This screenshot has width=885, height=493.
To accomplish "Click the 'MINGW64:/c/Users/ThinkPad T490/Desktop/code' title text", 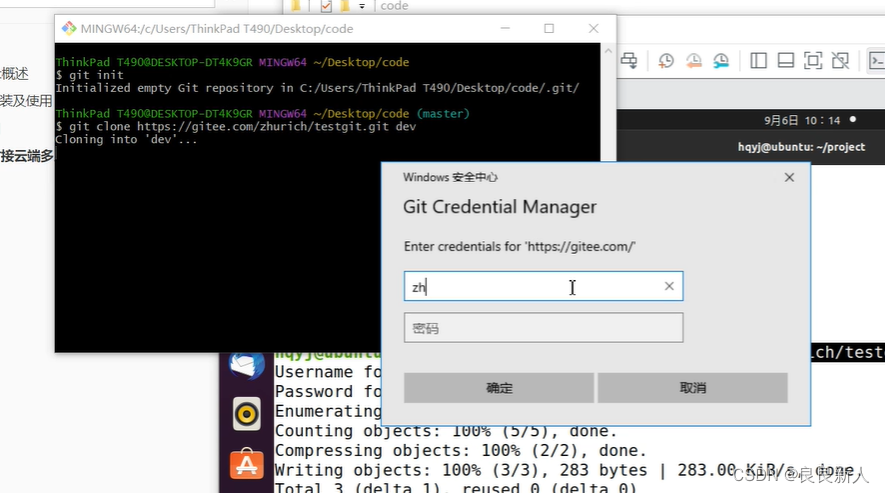I will (217, 29).
